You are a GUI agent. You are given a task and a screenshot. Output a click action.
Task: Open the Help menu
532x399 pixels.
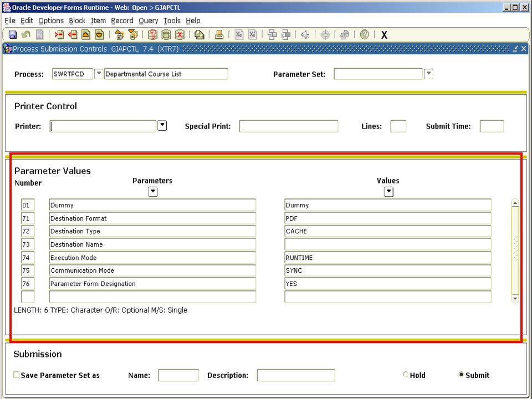pyautogui.click(x=193, y=21)
